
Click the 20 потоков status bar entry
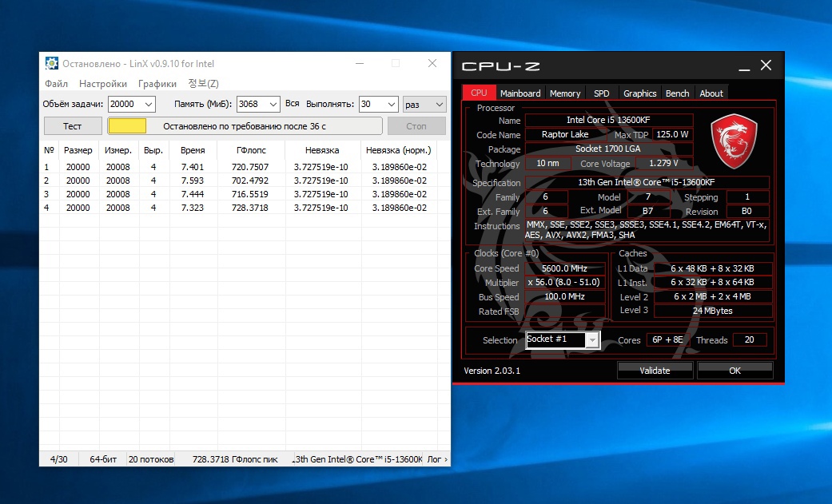pyautogui.click(x=151, y=459)
